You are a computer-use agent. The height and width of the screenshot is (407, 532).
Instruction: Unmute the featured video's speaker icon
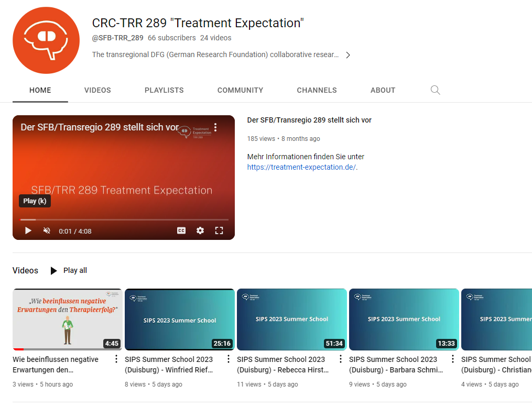click(x=47, y=230)
